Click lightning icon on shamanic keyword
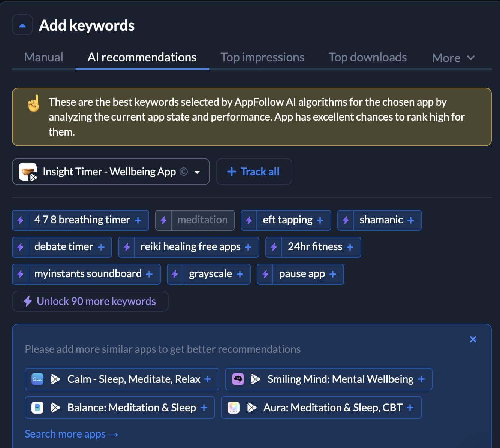The width and height of the screenshot is (500, 448). tap(346, 220)
